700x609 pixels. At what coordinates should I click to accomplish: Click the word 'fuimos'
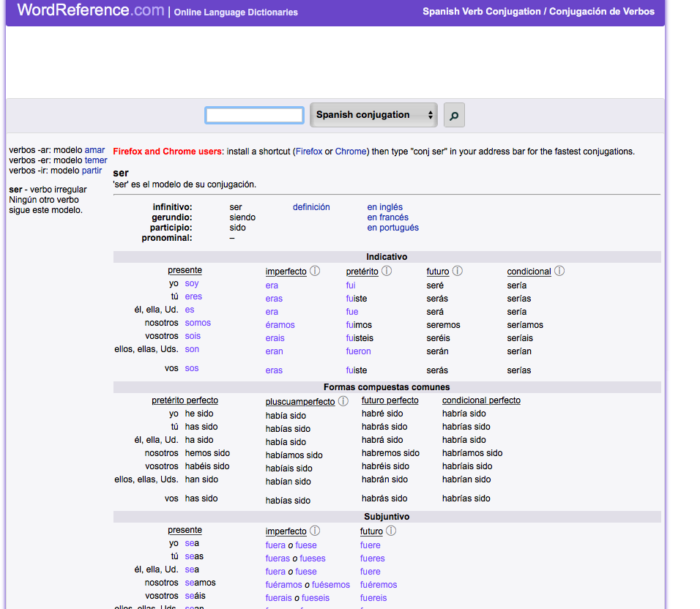359,325
